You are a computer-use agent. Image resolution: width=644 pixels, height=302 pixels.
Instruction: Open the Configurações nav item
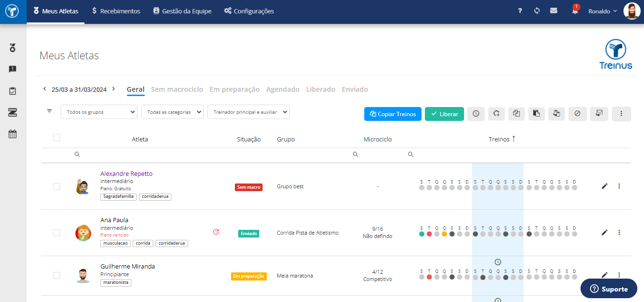tap(249, 11)
